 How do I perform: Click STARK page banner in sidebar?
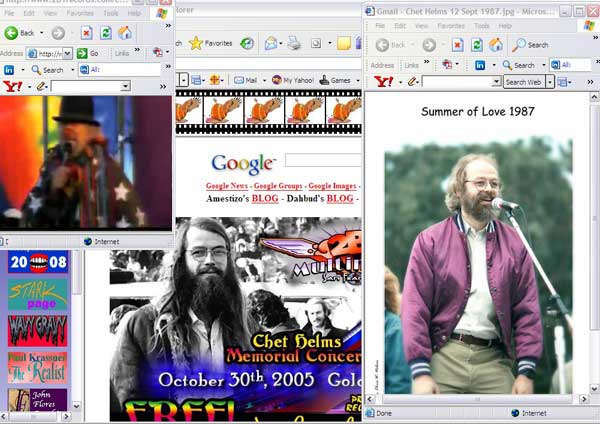38,294
